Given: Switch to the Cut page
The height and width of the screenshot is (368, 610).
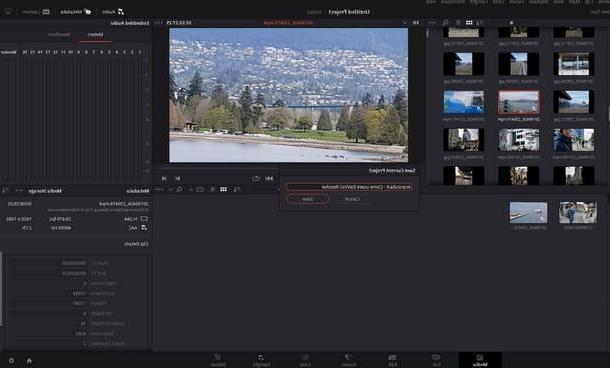Looking at the screenshot, I should click(x=436, y=360).
